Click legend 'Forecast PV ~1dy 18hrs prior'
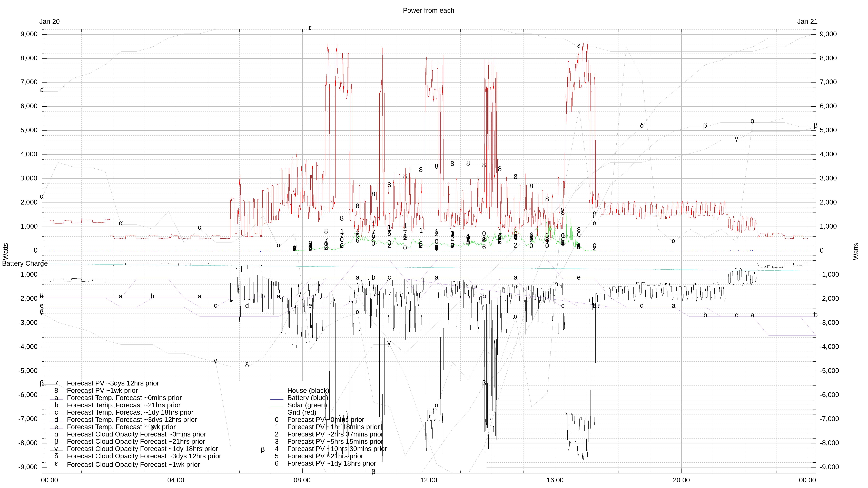 coord(332,463)
